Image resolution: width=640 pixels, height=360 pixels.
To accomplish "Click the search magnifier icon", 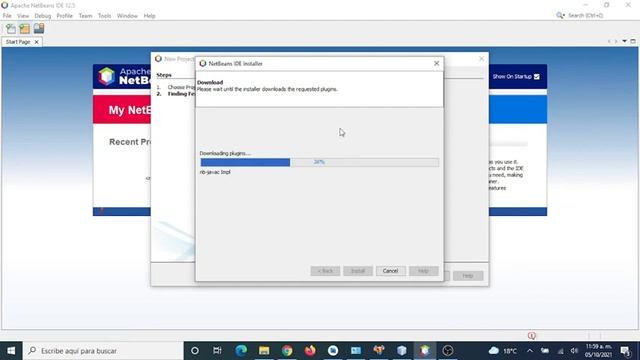I will click(x=560, y=16).
